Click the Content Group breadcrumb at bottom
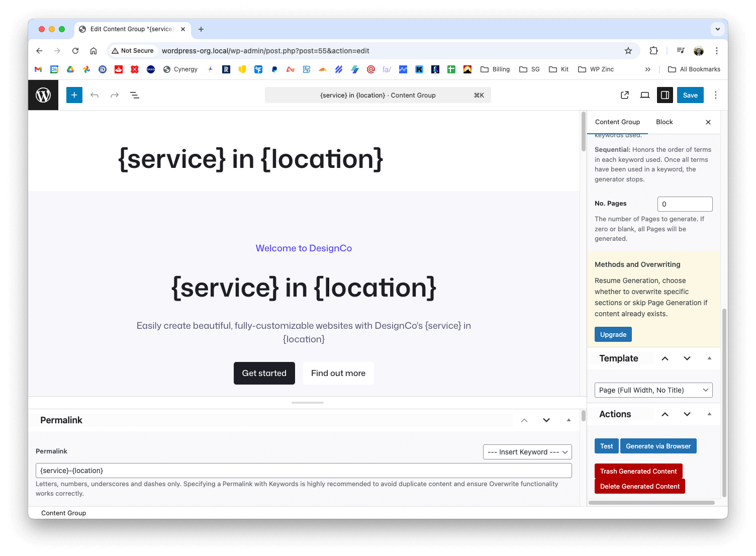The image size is (756, 556). (x=64, y=513)
